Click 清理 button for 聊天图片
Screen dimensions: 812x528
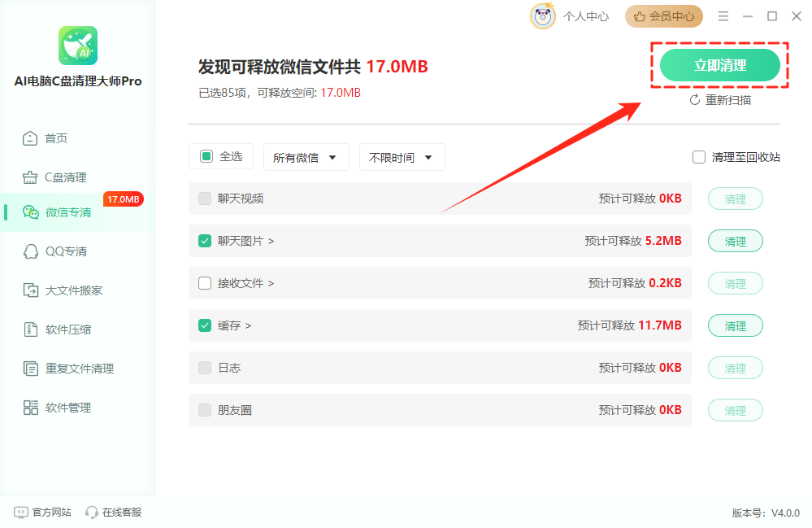[736, 242]
